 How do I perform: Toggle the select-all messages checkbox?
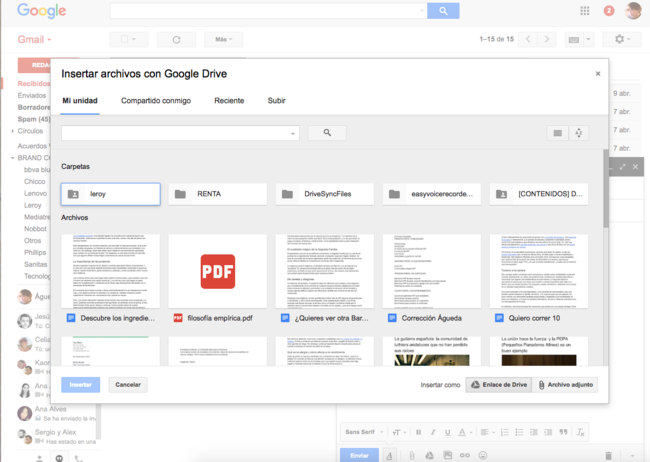coord(124,39)
